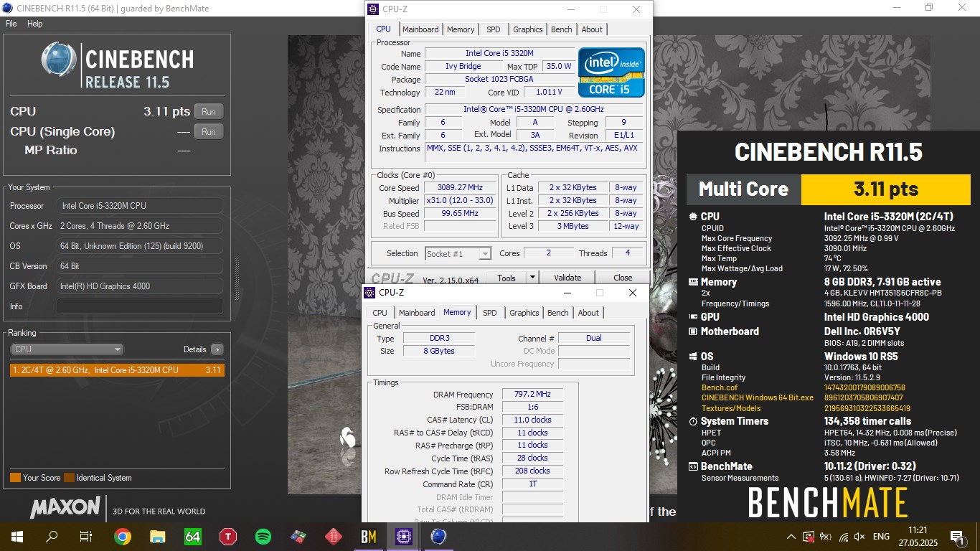Expand the hidden system tray icons chevron
This screenshot has height=551, width=980.
[791, 537]
